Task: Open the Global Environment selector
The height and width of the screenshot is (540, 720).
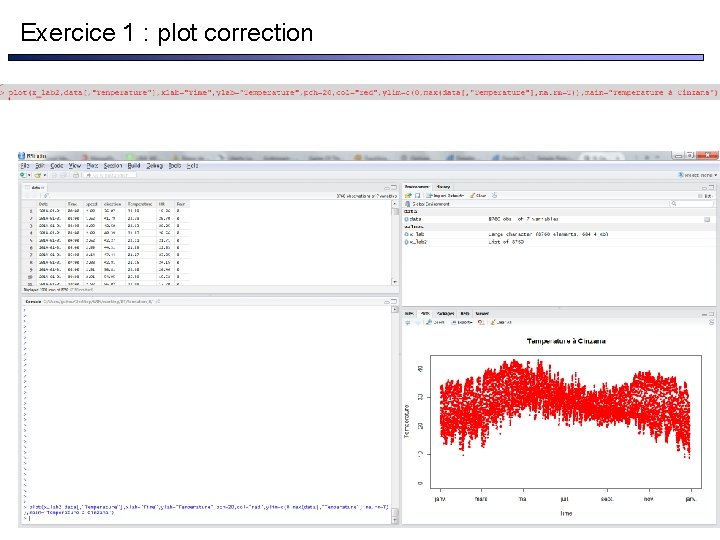Action: pos(428,204)
